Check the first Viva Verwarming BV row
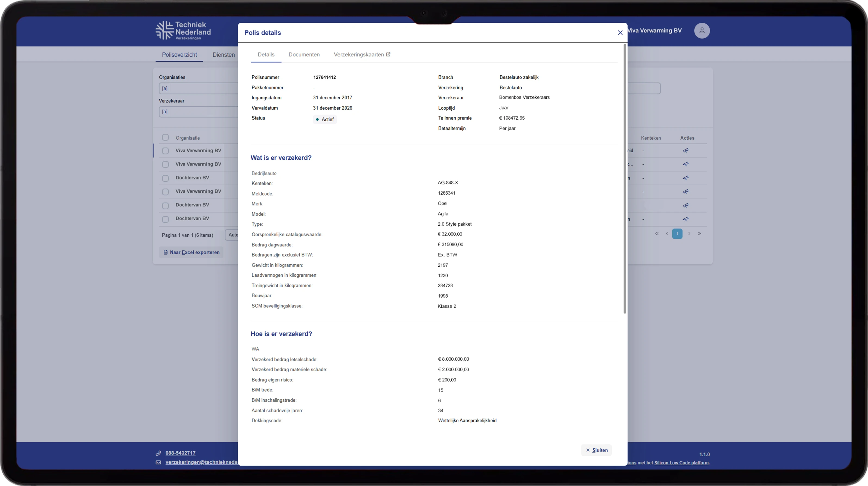 tap(165, 151)
